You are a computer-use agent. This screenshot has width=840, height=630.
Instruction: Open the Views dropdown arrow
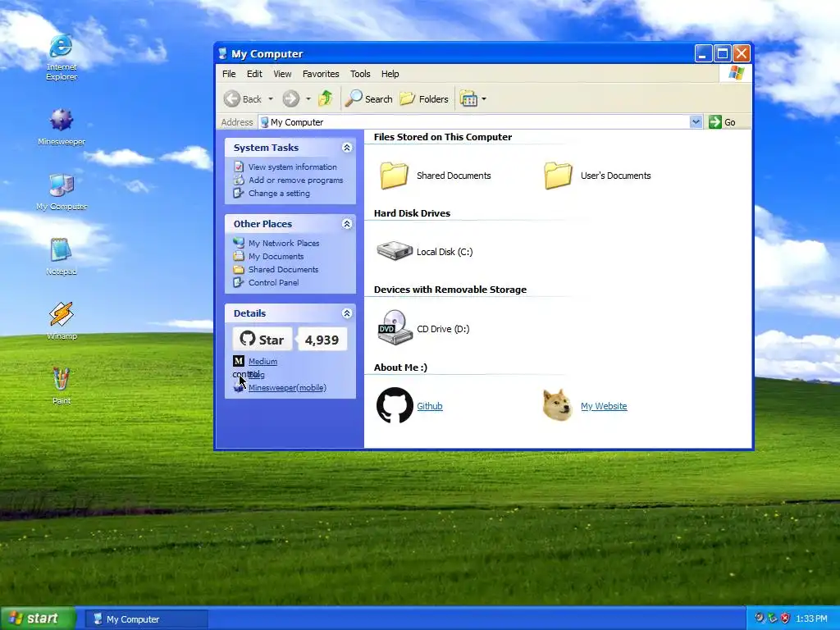coord(484,98)
